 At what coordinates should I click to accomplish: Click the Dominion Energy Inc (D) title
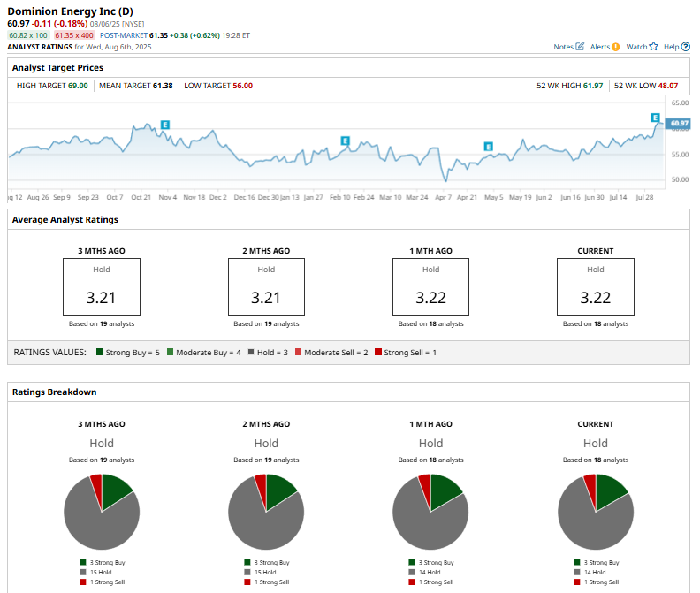click(70, 11)
